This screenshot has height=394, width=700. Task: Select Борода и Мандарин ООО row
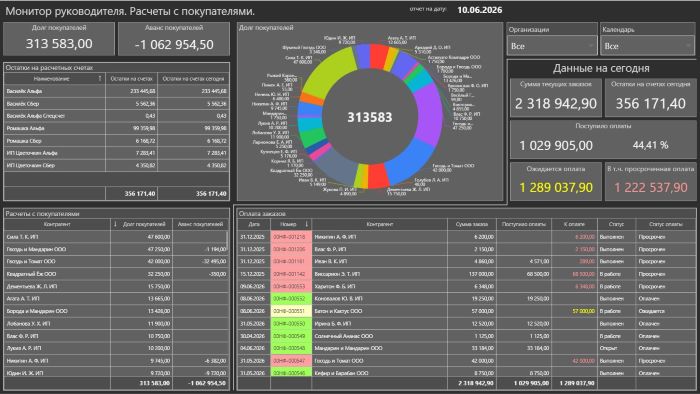[x=117, y=311]
